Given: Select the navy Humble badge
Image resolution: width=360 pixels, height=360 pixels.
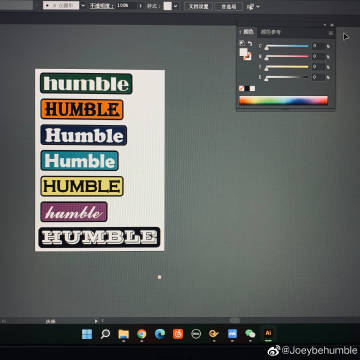Looking at the screenshot, I should click(84, 135).
